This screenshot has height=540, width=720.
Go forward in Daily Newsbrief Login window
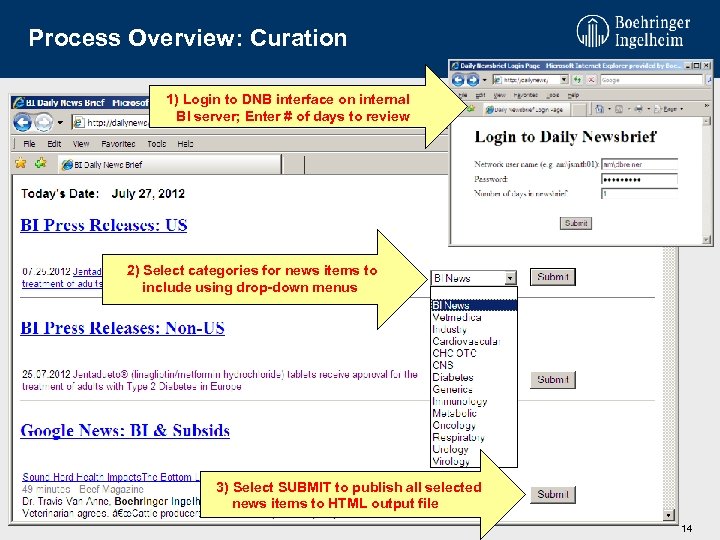(473, 80)
